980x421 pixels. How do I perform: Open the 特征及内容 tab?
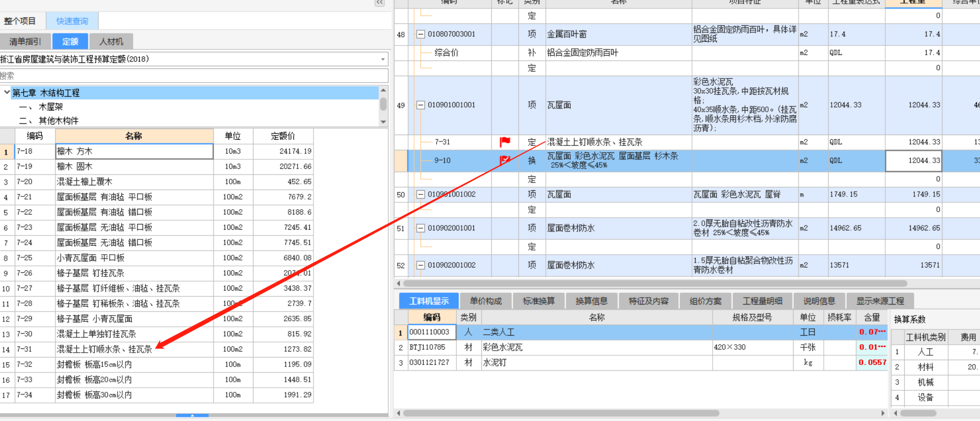[x=649, y=301]
